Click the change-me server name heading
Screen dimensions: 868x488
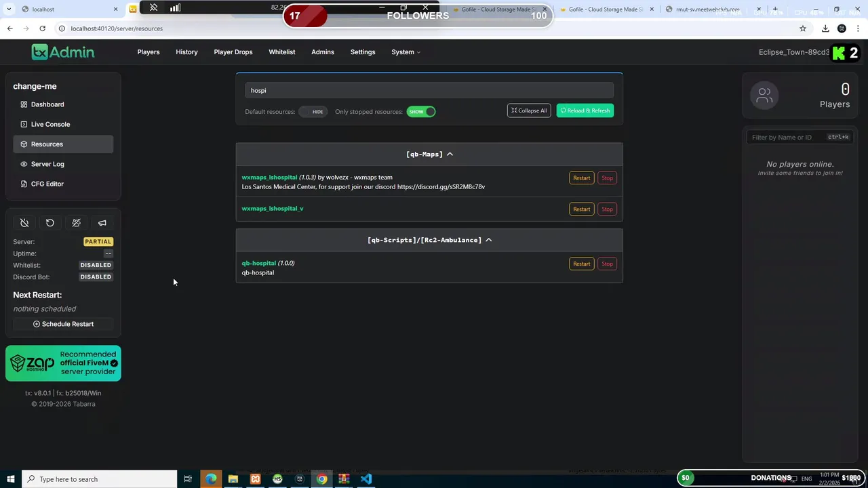pyautogui.click(x=35, y=86)
